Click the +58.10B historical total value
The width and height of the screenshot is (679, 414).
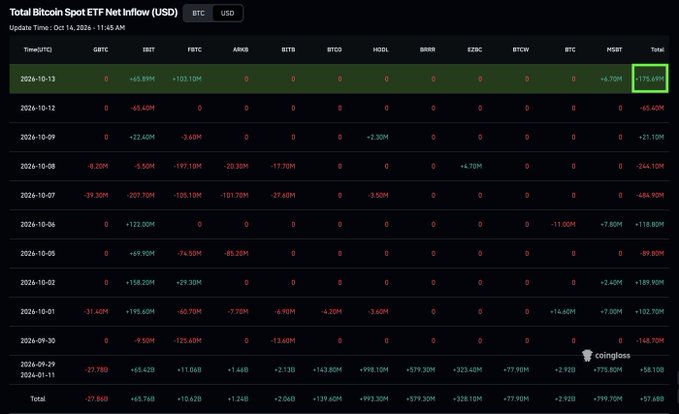click(x=652, y=369)
